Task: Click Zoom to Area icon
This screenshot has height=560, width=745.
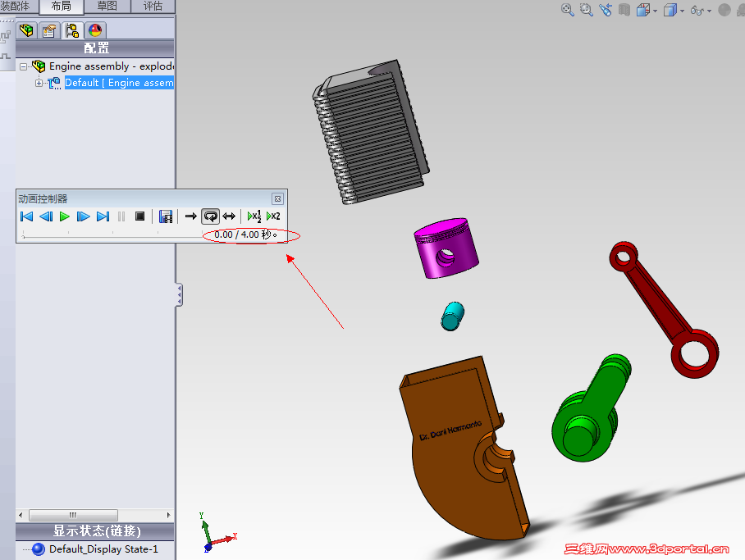Action: pyautogui.click(x=587, y=10)
